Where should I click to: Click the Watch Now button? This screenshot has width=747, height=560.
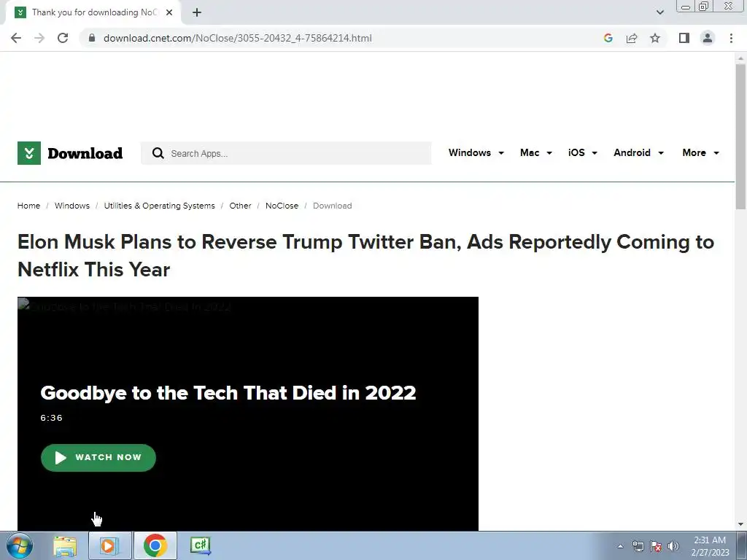pyautogui.click(x=98, y=458)
